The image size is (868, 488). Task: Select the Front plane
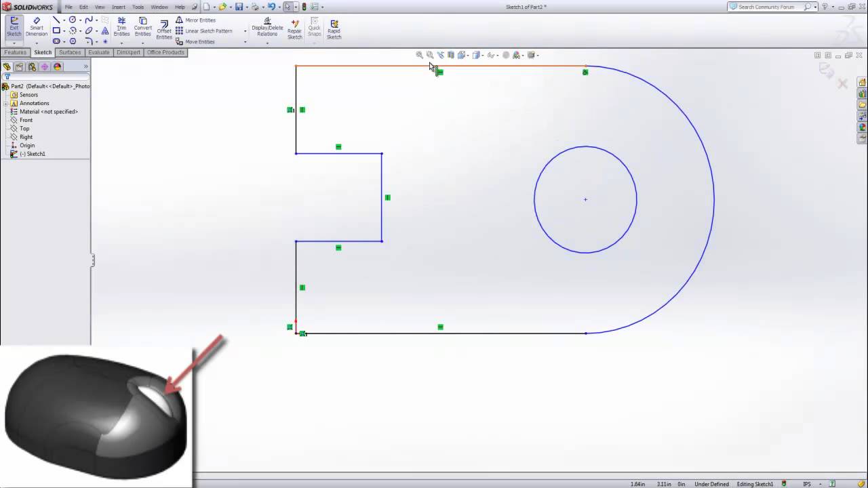(x=26, y=120)
